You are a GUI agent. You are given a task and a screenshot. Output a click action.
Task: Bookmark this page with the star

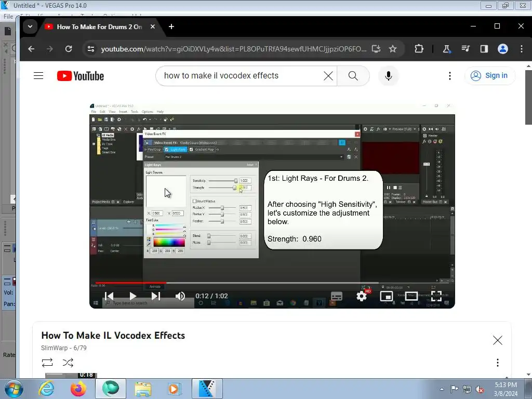coord(393,49)
